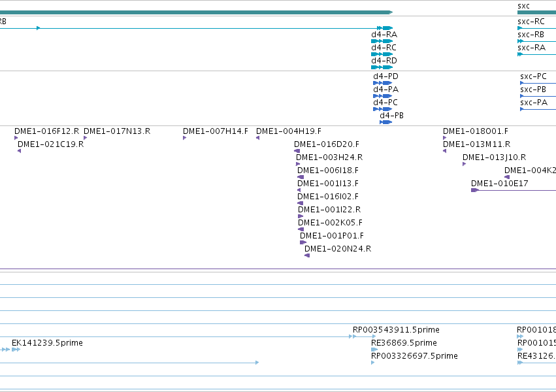Click the purple block glyph of DME1-010E17
This screenshot has height=392, width=556.
[x=475, y=190]
